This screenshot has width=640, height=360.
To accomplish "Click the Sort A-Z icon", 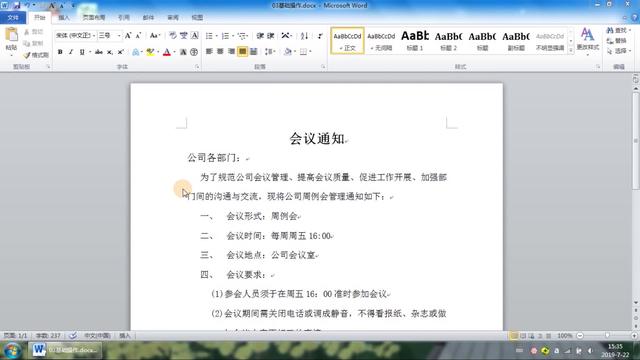I will (304, 36).
